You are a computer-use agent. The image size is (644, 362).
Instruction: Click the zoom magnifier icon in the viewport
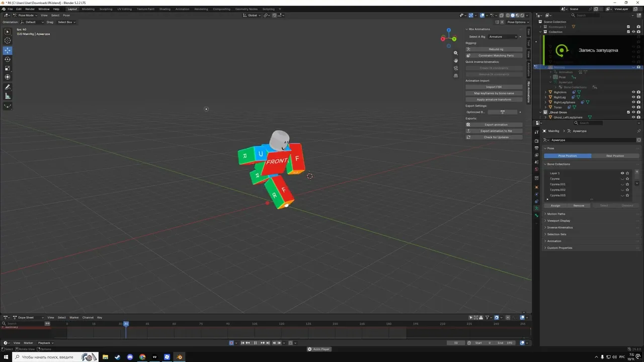456,53
